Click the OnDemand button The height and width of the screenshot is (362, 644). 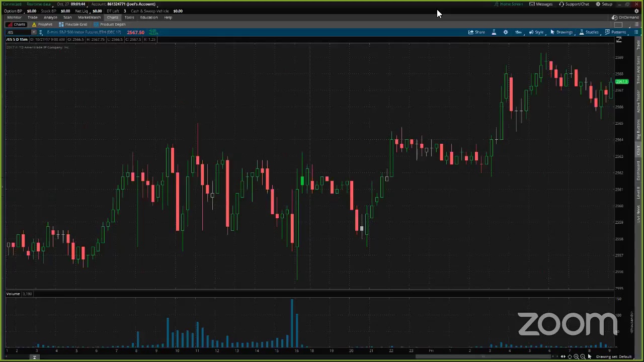pos(625,18)
